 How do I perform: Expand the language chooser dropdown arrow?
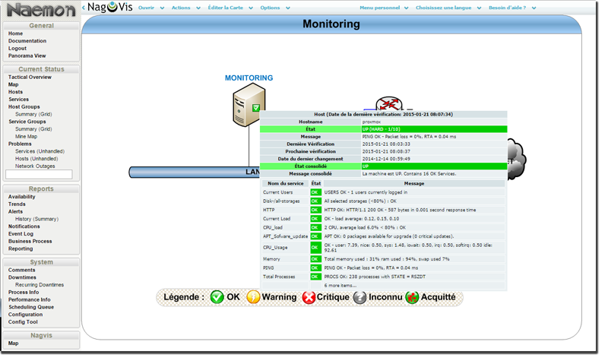pos(479,8)
